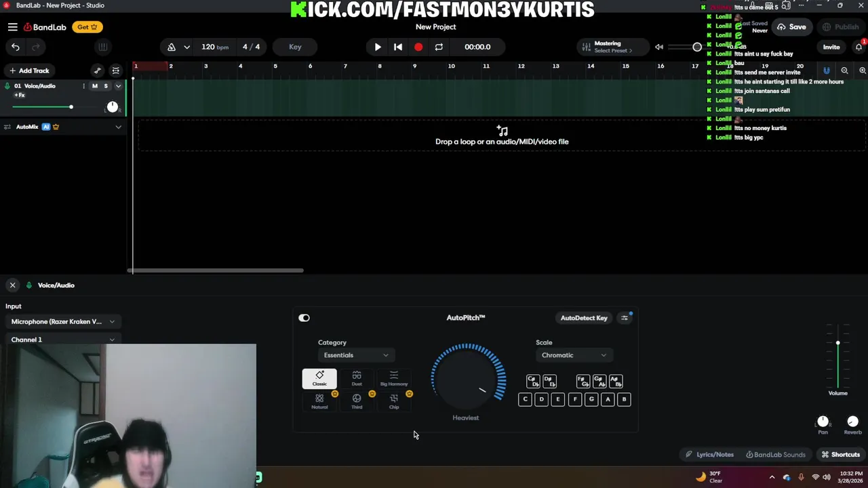Open the Scale Chromatic dropdown
The height and width of the screenshot is (488, 868).
tap(574, 355)
